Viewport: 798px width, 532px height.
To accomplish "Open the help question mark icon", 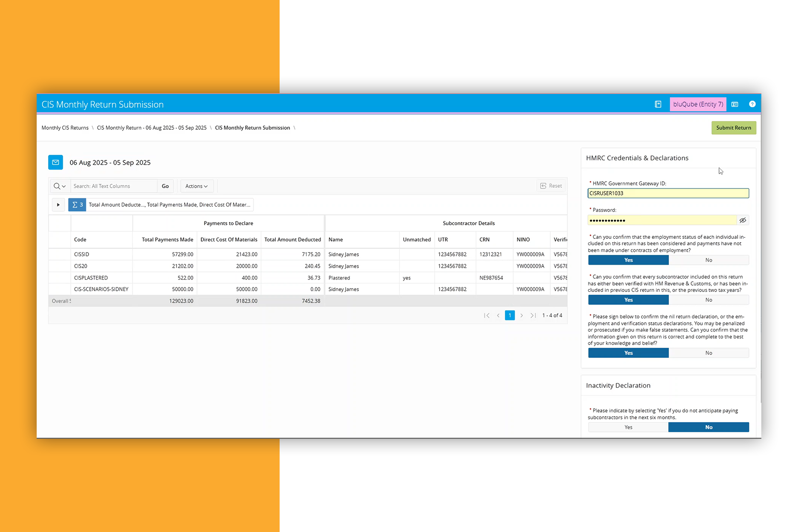I will 752,104.
